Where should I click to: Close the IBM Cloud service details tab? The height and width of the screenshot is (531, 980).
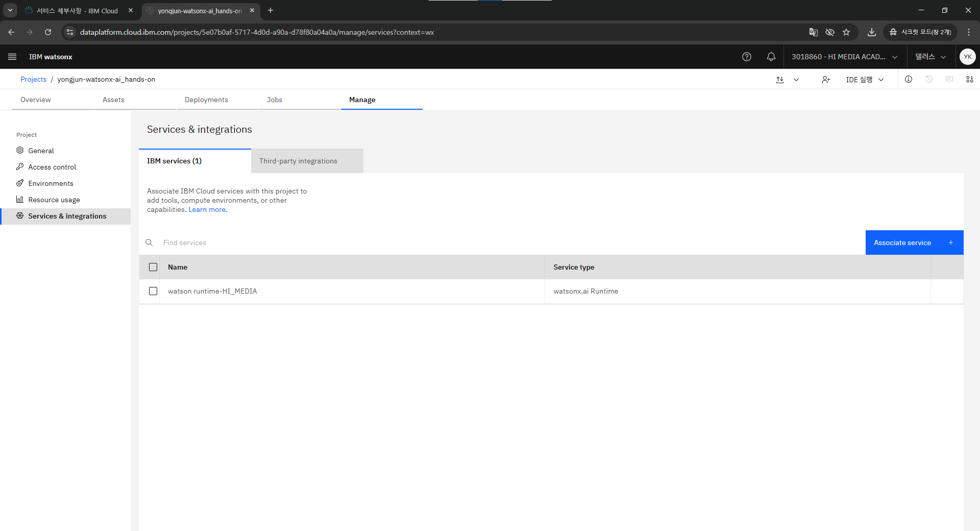[x=131, y=10]
